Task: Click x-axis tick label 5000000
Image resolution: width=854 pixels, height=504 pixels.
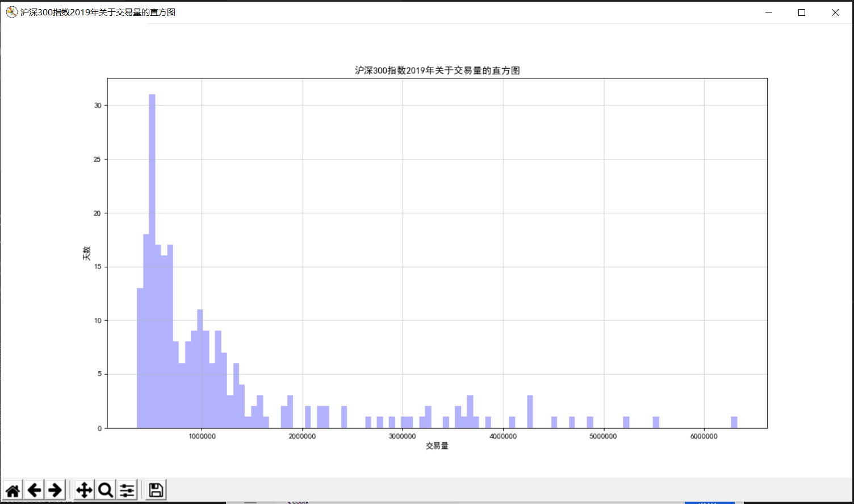Action: [x=604, y=436]
